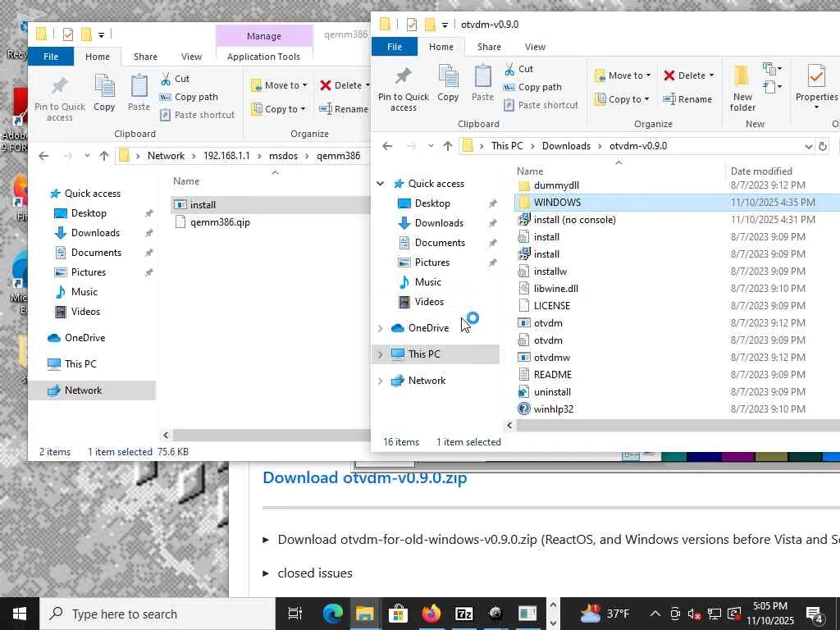Open notification center on taskbar
Screen dimensions: 840x630
point(814,614)
